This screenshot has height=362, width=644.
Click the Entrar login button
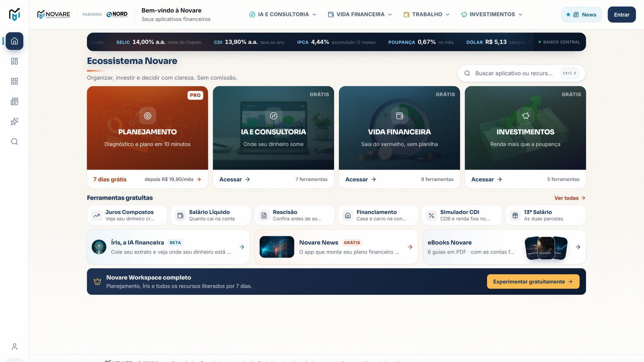coord(622,15)
